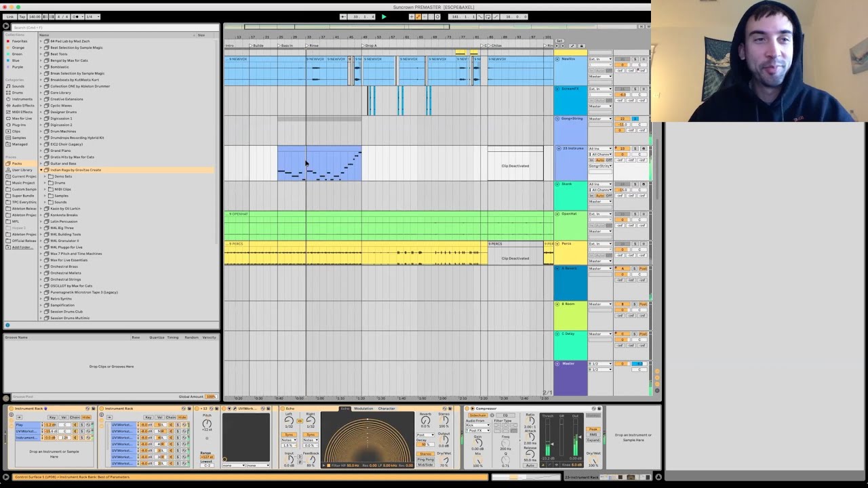
Task: Toggle the browser show/hide icon
Action: coord(6,26)
